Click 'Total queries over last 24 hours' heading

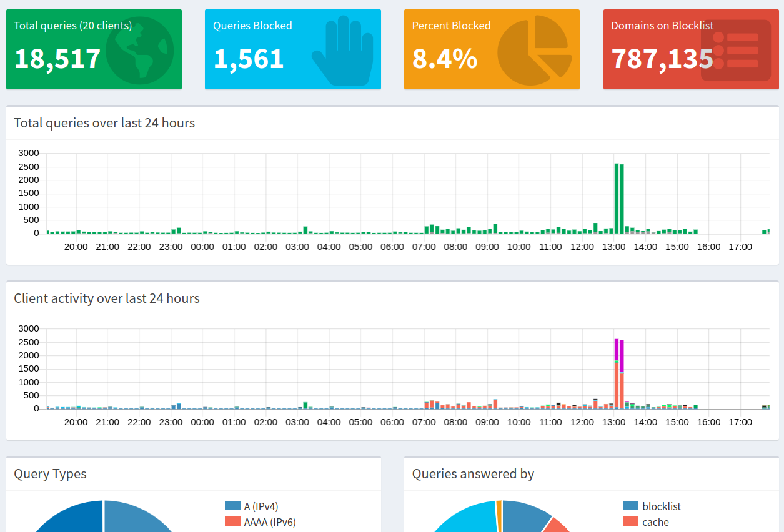(x=104, y=123)
